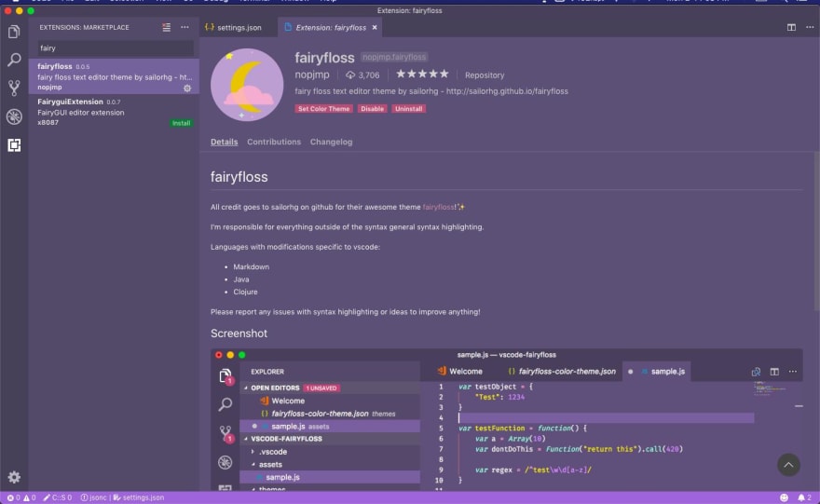Viewport: 820px width, 504px height.
Task: Click the Java list item
Action: coord(241,279)
